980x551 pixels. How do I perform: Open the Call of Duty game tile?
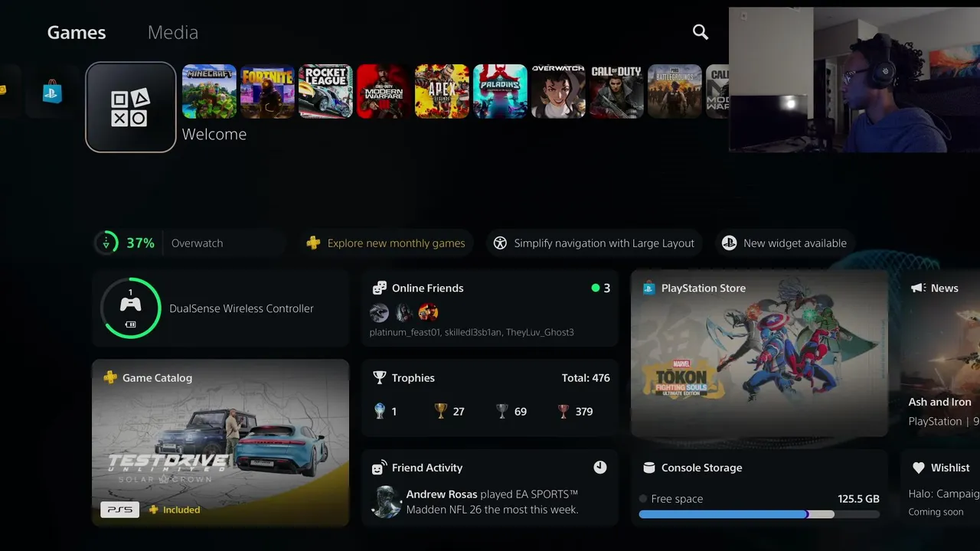(616, 91)
